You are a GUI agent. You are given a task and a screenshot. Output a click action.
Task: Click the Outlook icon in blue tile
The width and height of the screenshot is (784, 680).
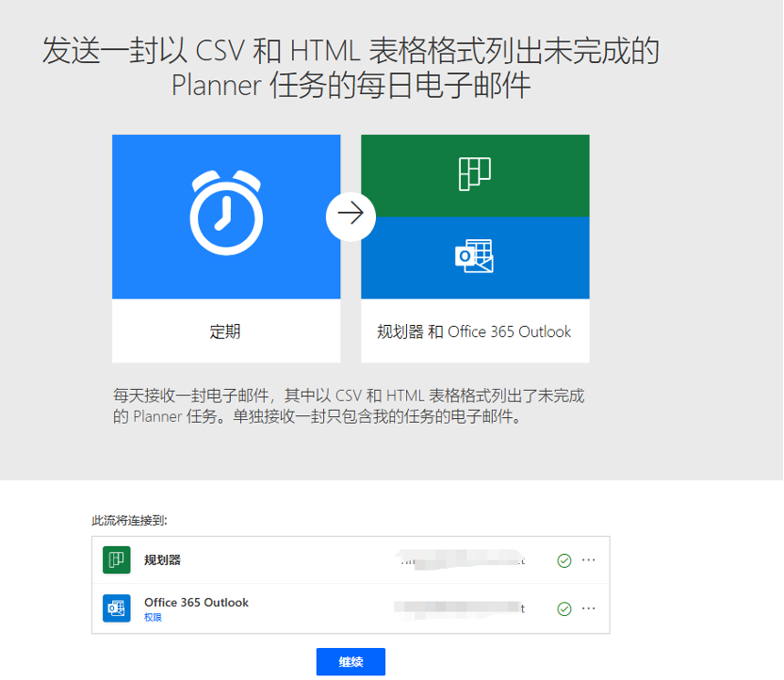[474, 256]
